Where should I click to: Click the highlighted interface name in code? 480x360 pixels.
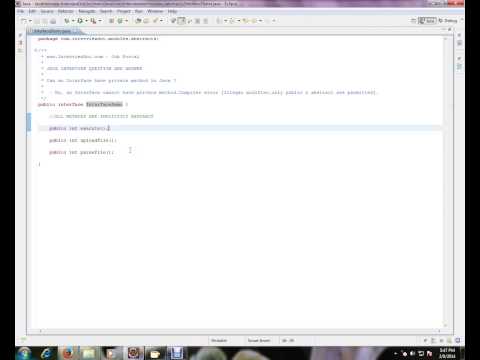click(x=104, y=104)
